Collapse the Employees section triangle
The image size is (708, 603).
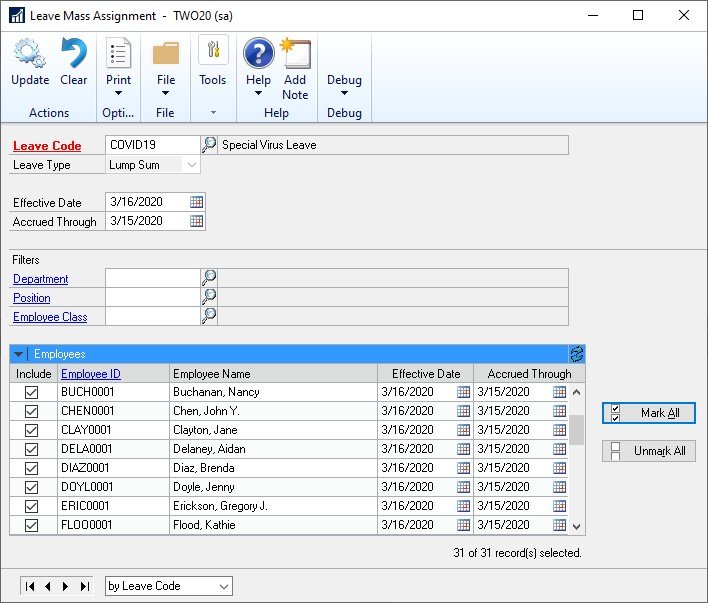coord(18,354)
